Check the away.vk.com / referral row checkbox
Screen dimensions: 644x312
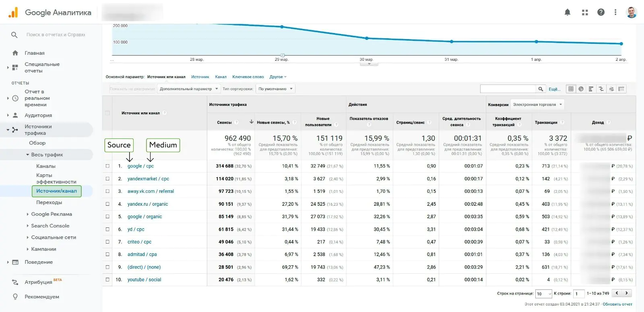point(107,191)
